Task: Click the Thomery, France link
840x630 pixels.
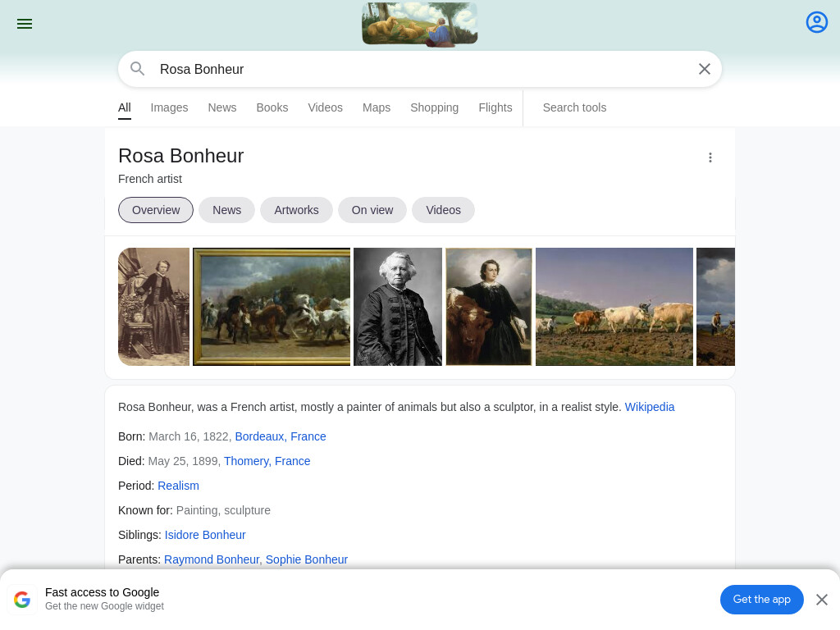Action: click(267, 461)
